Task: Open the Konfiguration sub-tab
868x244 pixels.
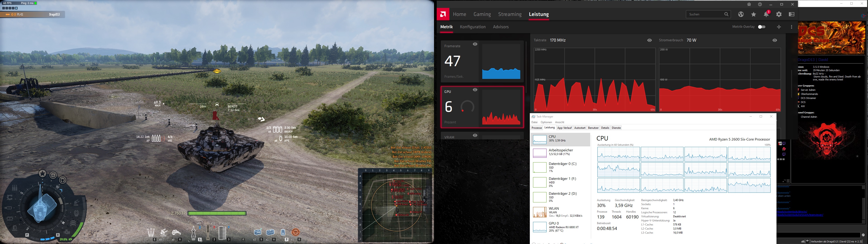Action: point(472,27)
